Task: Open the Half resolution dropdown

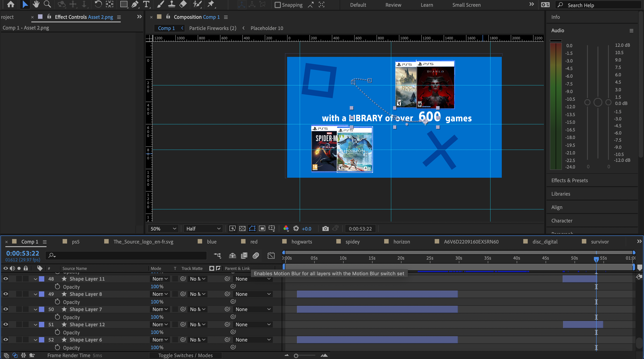Action: (x=203, y=229)
